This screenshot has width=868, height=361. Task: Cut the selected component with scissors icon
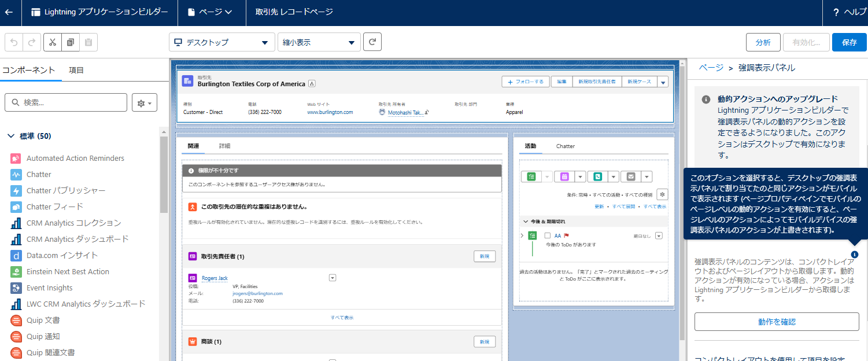tap(52, 42)
